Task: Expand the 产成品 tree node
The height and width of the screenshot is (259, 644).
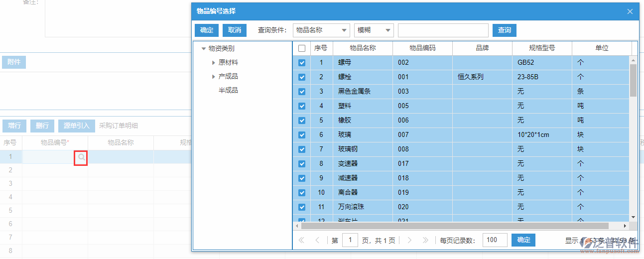Action: (214, 77)
